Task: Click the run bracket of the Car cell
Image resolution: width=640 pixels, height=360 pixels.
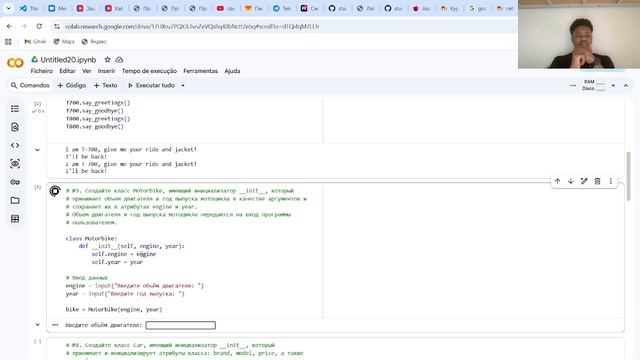Action: pyautogui.click(x=38, y=341)
